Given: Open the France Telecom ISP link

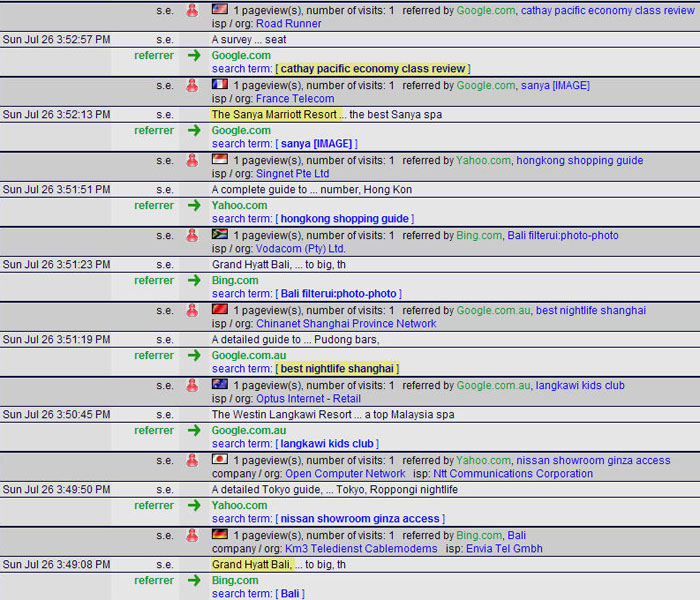Looking at the screenshot, I should tap(295, 99).
